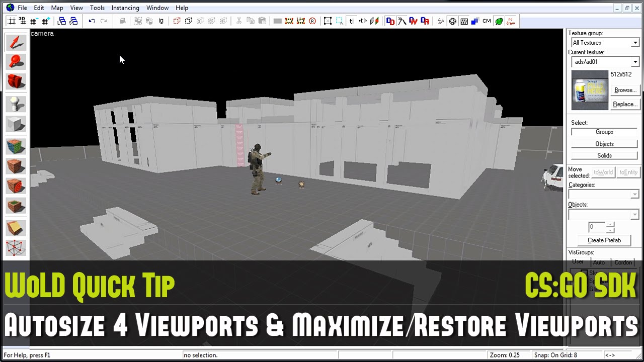Select the Entity tool light bulb
644x362 pixels.
click(x=16, y=104)
